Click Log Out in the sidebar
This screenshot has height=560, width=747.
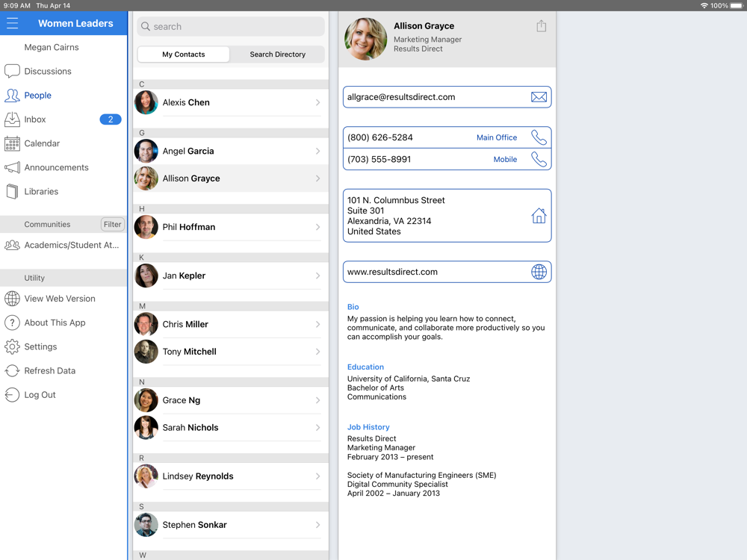[x=40, y=395]
